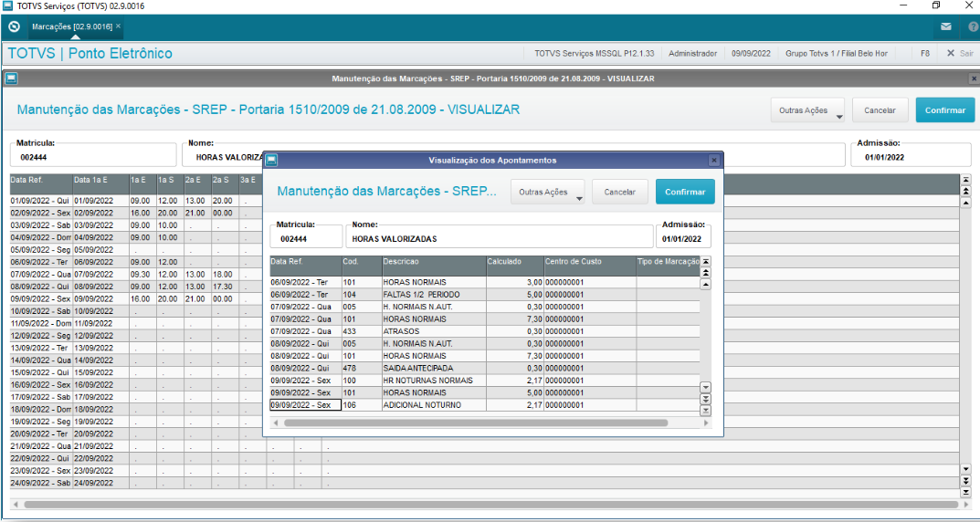Image resolution: width=980 pixels, height=522 pixels.
Task: Select the FALTAS 1/2 PERIODO row
Action: click(484, 295)
